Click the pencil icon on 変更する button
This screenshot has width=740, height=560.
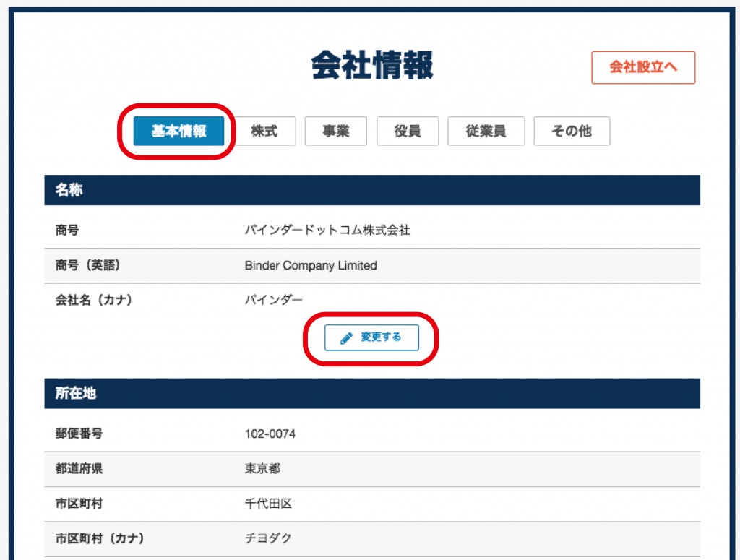346,338
